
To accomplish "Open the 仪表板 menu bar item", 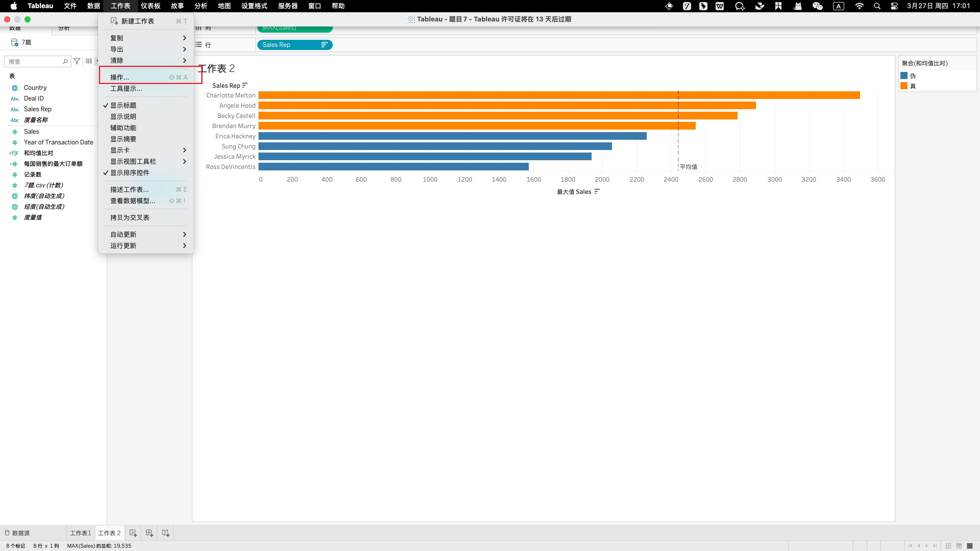I will click(151, 6).
